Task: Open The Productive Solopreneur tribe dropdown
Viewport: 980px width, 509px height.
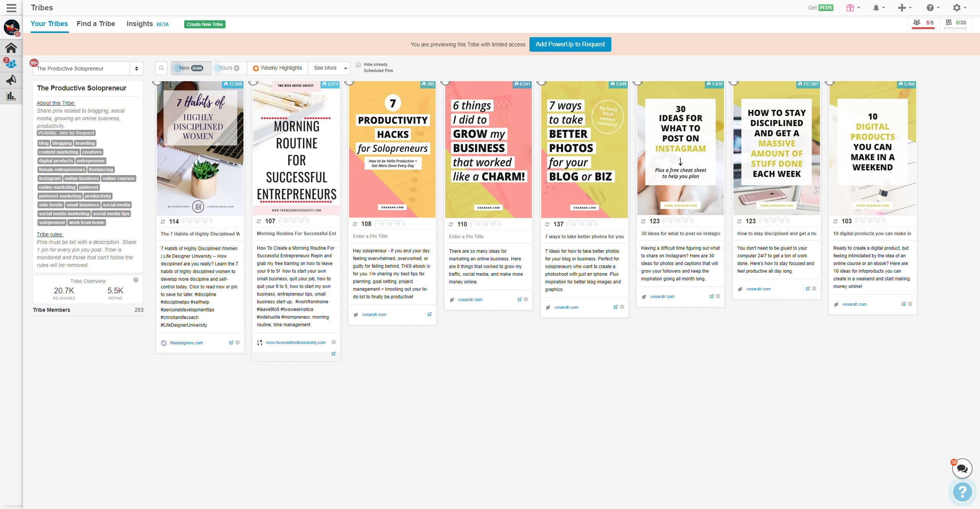Action: (x=88, y=69)
